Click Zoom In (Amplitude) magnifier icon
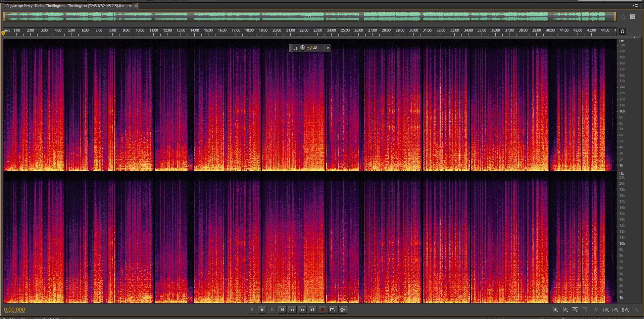The width and height of the screenshot is (644, 319). click(555, 310)
